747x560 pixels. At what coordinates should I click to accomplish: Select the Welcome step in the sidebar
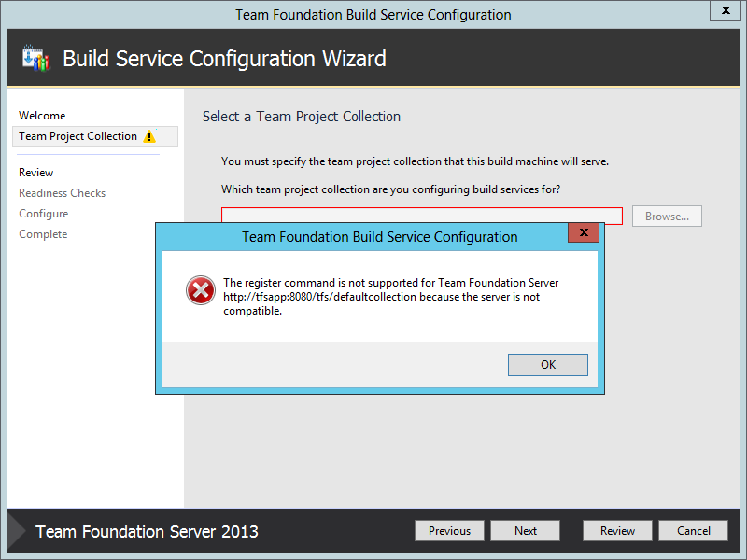(x=42, y=115)
